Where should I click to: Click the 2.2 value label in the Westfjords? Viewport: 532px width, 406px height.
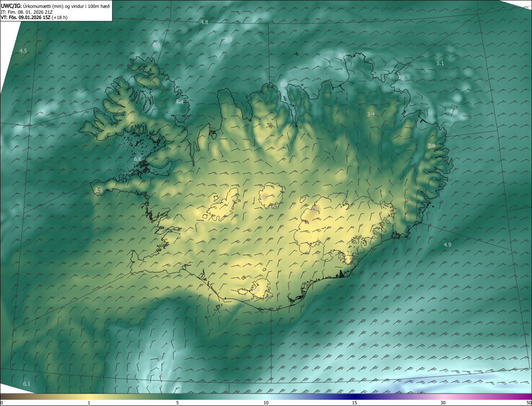(131, 117)
